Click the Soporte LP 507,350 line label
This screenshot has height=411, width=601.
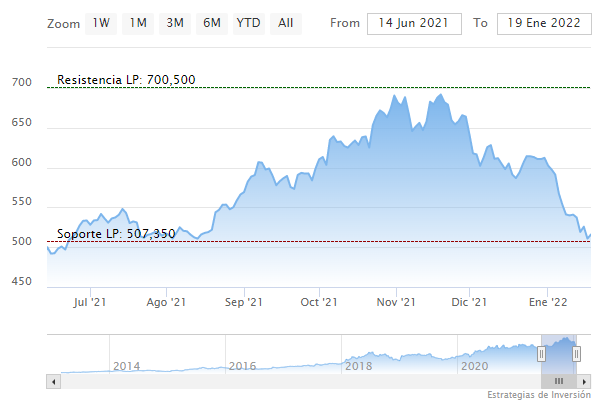[x=116, y=234]
